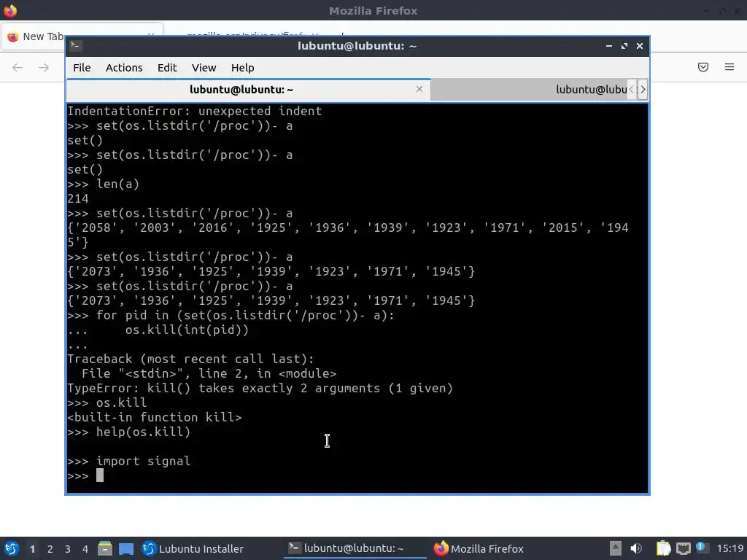The width and height of the screenshot is (747, 560).
Task: Maximize the terminal window
Action: coord(624,46)
